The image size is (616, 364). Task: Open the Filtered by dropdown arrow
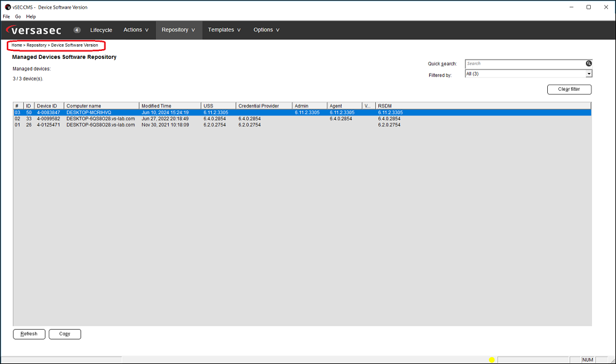(x=588, y=74)
